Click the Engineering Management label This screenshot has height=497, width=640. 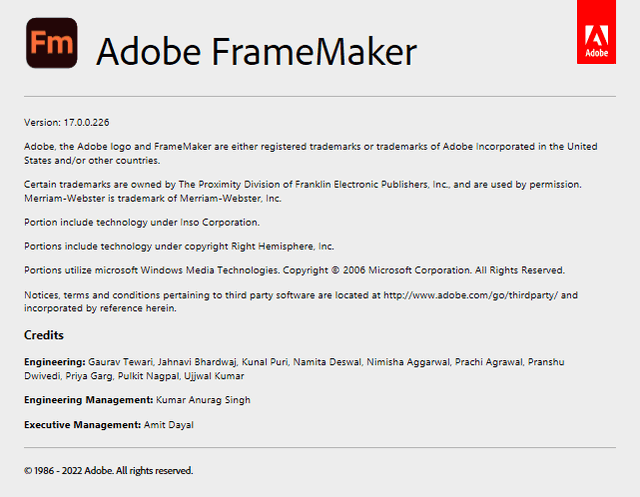click(x=89, y=400)
